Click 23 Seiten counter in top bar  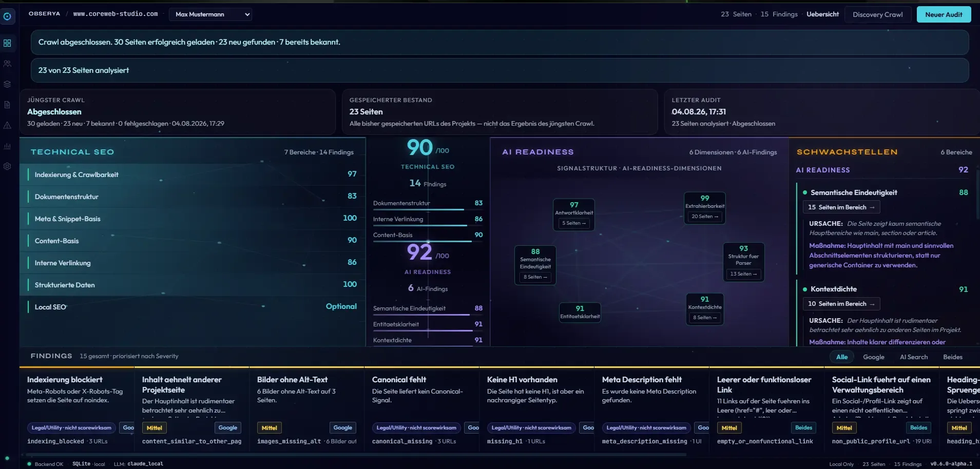[736, 14]
